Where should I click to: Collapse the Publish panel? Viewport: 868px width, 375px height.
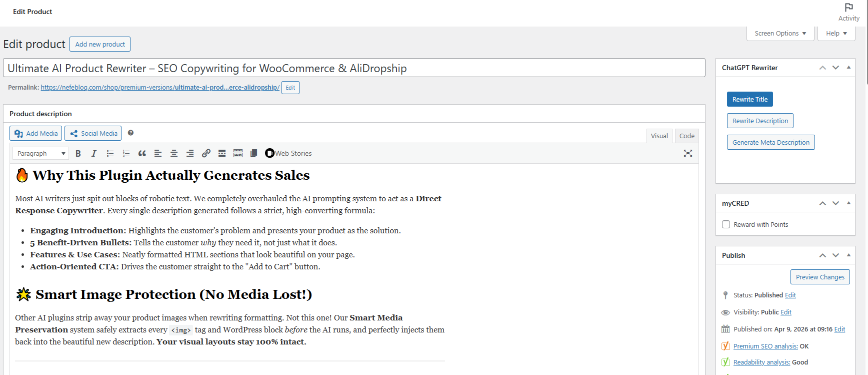click(848, 255)
